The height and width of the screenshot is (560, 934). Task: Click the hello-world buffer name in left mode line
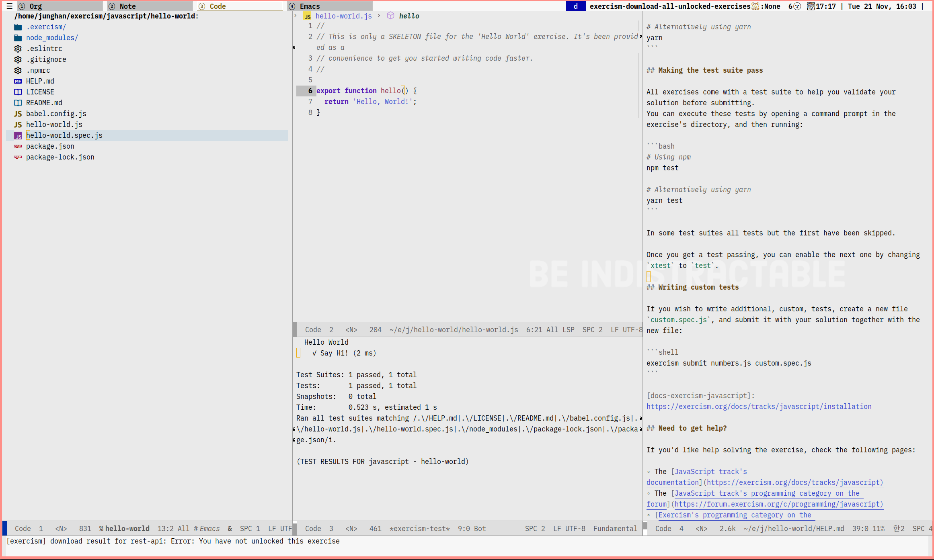(x=127, y=529)
